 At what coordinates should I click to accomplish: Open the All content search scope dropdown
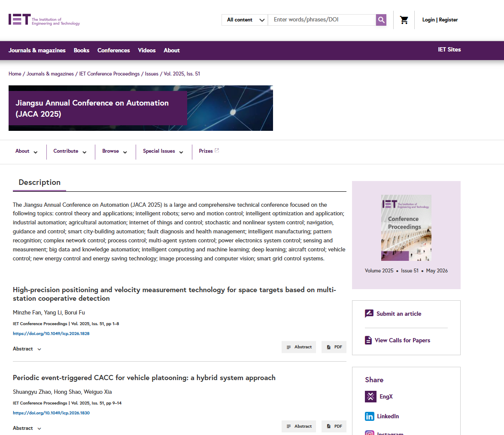[x=245, y=20]
